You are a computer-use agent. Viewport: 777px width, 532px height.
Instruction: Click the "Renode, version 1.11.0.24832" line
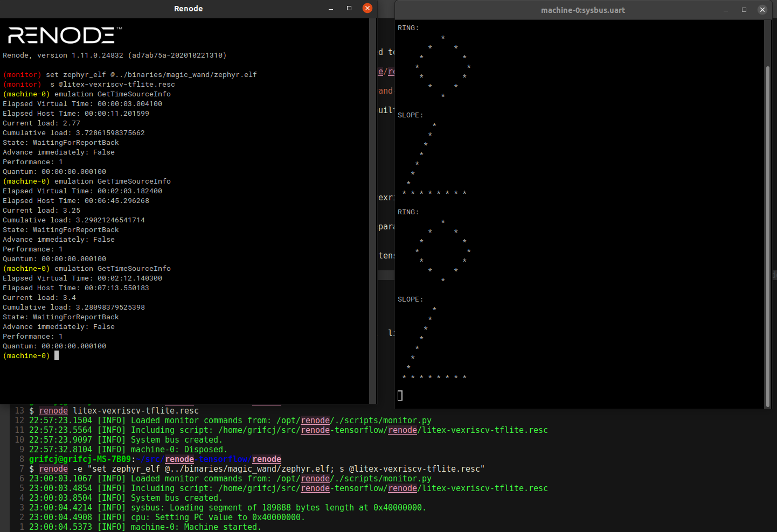[x=115, y=55]
